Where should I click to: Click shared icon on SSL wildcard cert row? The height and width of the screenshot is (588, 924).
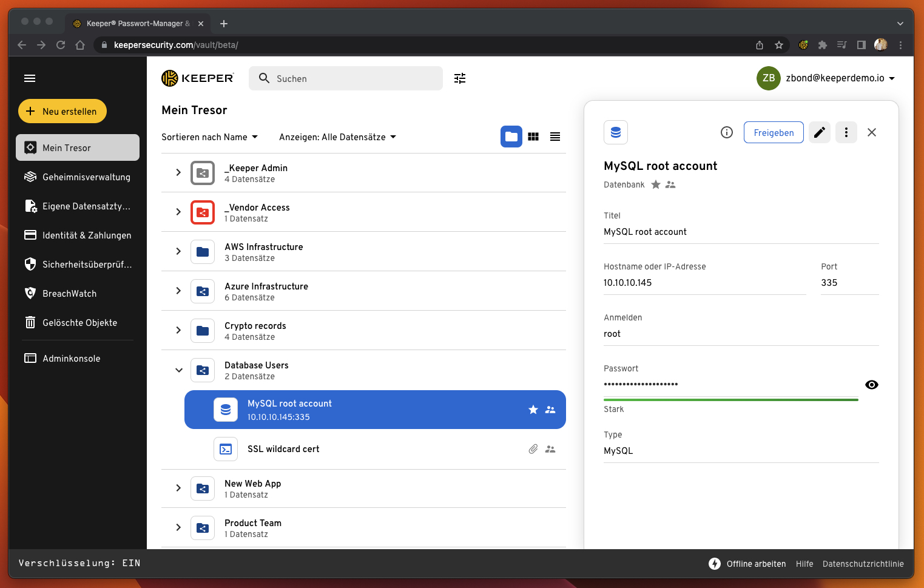[550, 449]
